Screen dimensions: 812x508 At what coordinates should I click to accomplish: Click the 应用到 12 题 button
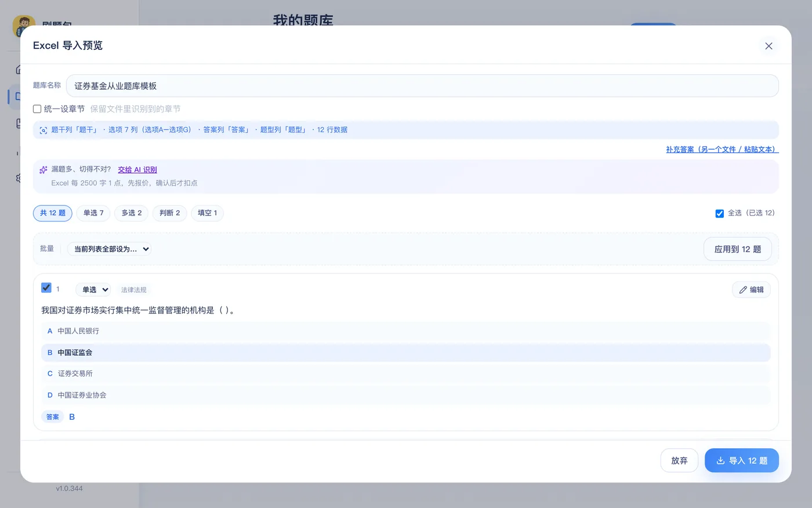point(738,249)
